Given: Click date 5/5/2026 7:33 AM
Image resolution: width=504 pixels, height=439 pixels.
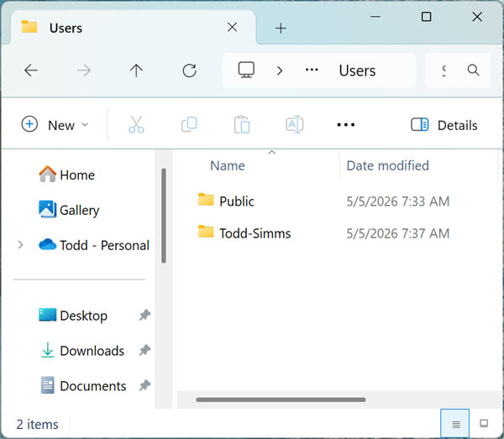Looking at the screenshot, I should click(x=397, y=201).
